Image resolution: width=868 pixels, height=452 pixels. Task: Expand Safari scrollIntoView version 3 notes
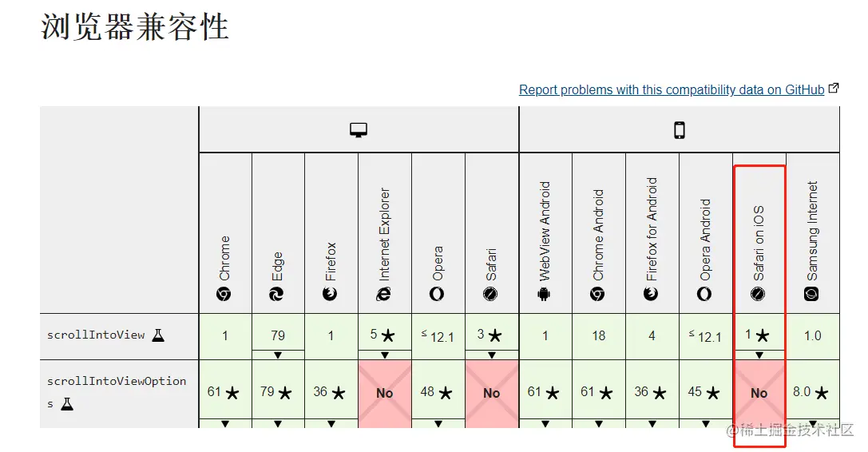(x=491, y=354)
